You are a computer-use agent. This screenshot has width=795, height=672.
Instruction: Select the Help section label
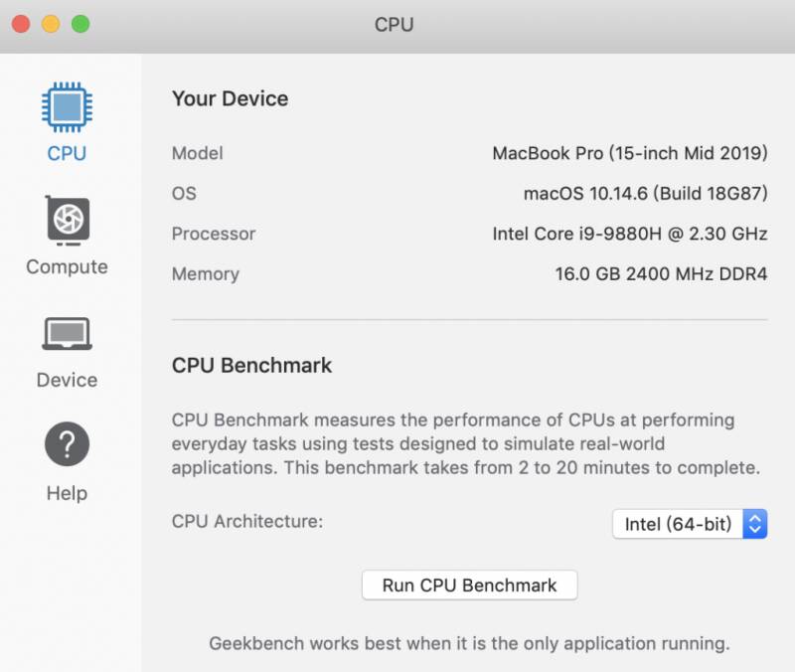click(x=67, y=493)
